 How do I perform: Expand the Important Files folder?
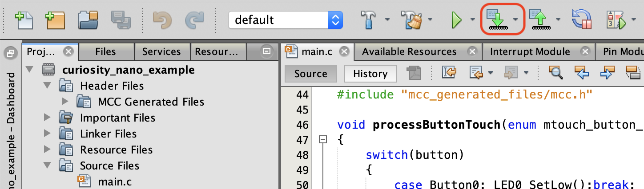point(48,118)
